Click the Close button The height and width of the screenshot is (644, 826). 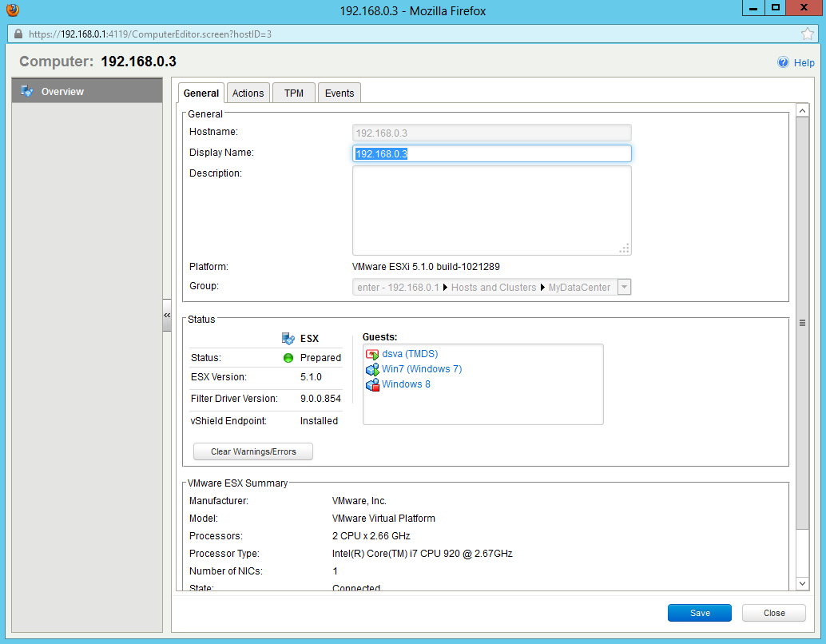tap(774, 613)
